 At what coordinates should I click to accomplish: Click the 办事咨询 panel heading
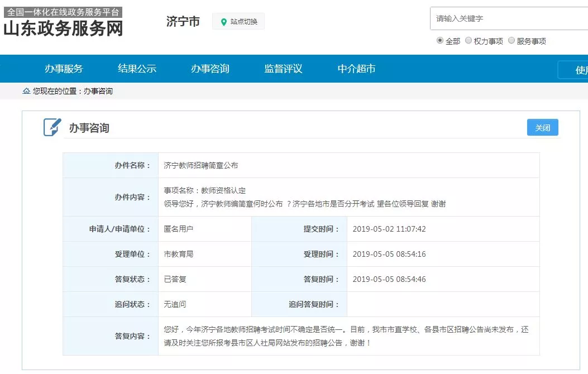pyautogui.click(x=89, y=128)
